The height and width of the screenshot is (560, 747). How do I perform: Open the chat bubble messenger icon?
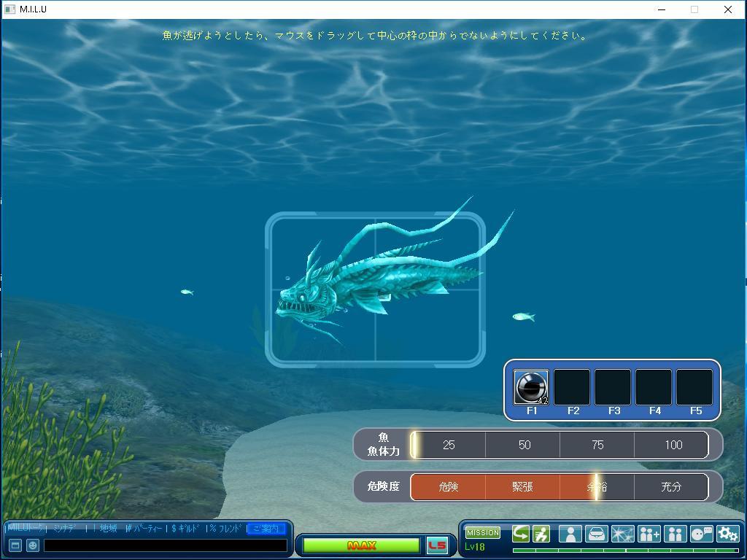click(701, 534)
